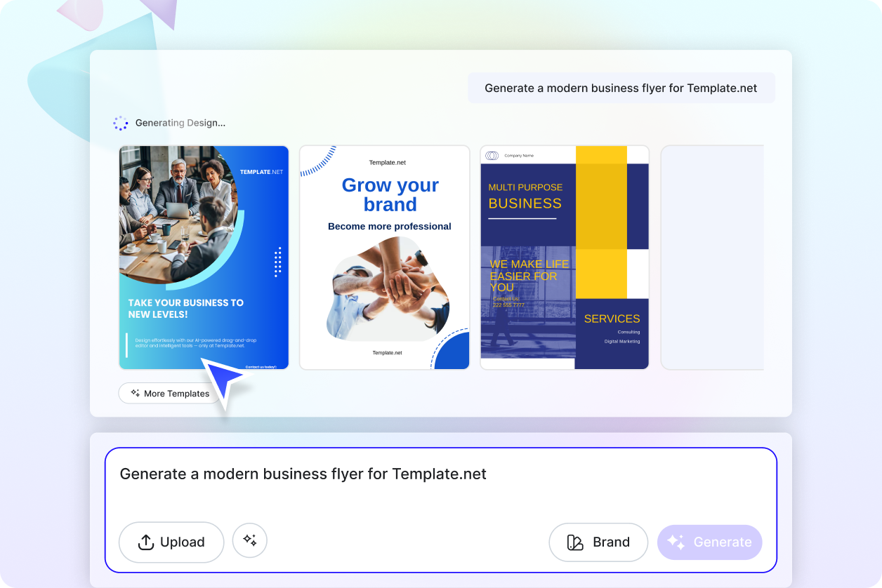Image resolution: width=882 pixels, height=588 pixels.
Task: Click the sparkle icon in Generate button
Action: [x=676, y=542]
